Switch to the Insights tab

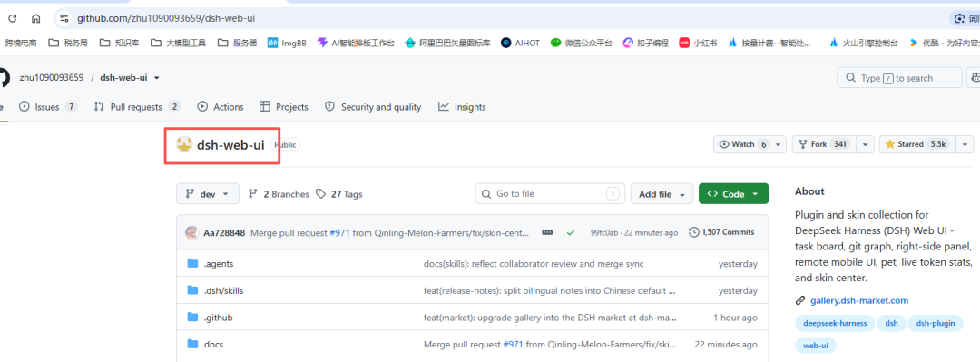(462, 107)
